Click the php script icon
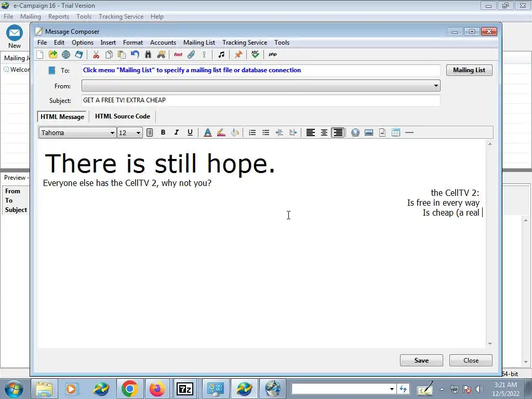This screenshot has width=532, height=399. [x=273, y=55]
